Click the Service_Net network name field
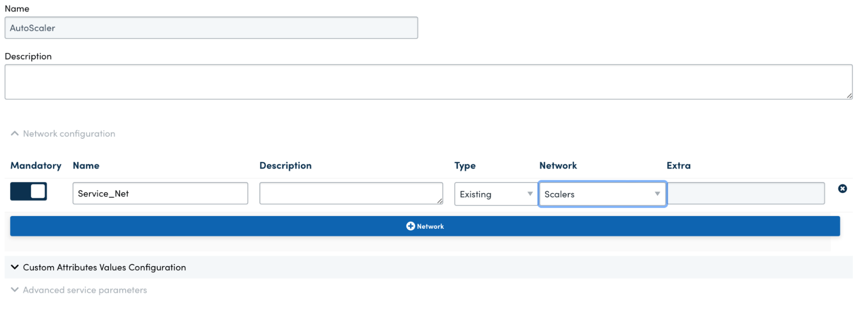Viewport: 868px width, 310px height. pos(160,193)
